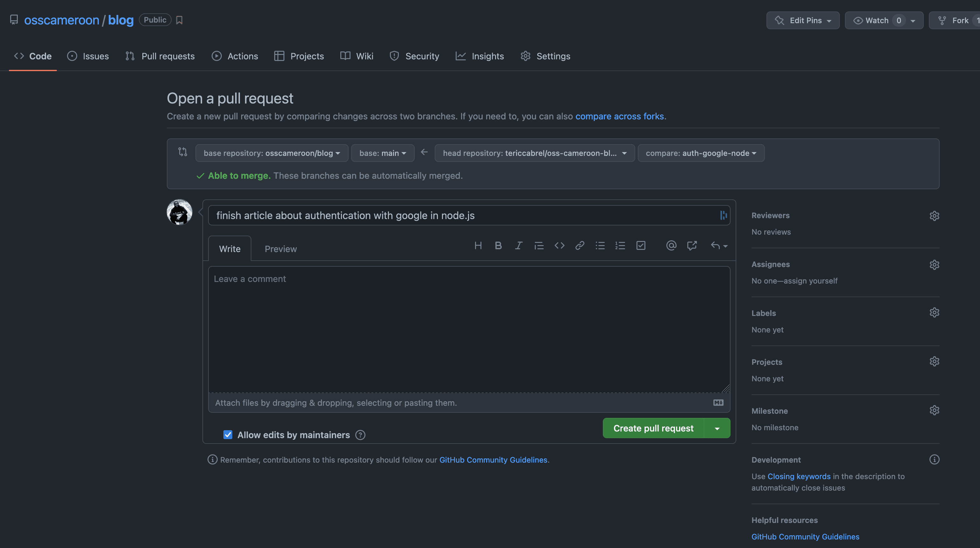Open the Code tab
The width and height of the screenshot is (980, 548).
(x=33, y=56)
